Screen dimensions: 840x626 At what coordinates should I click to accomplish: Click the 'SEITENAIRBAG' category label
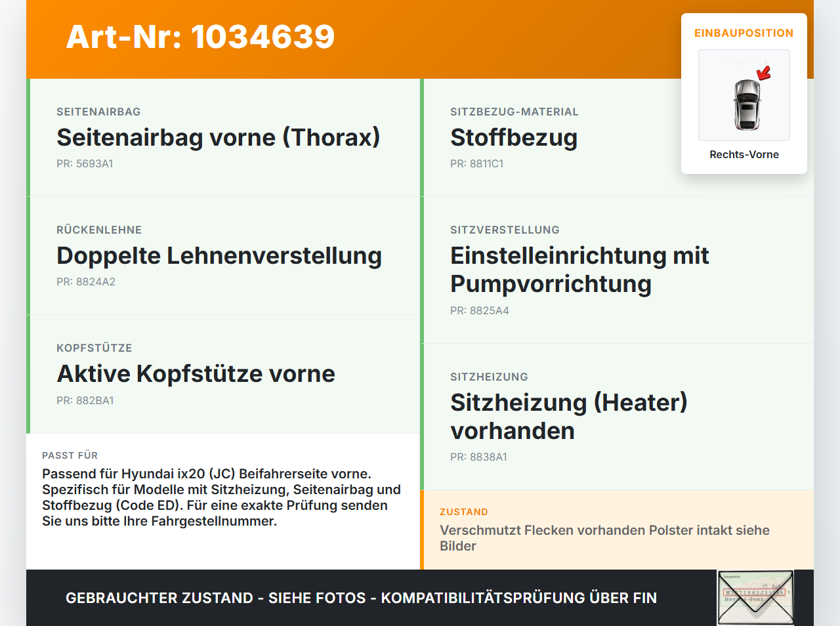click(x=98, y=112)
